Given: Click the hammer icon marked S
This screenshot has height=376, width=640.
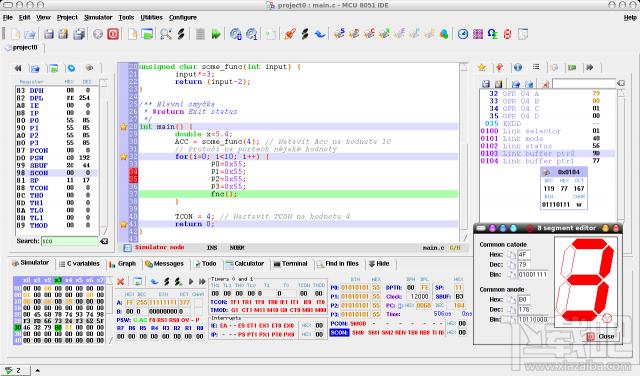Looking at the screenshot, I should [339, 34].
